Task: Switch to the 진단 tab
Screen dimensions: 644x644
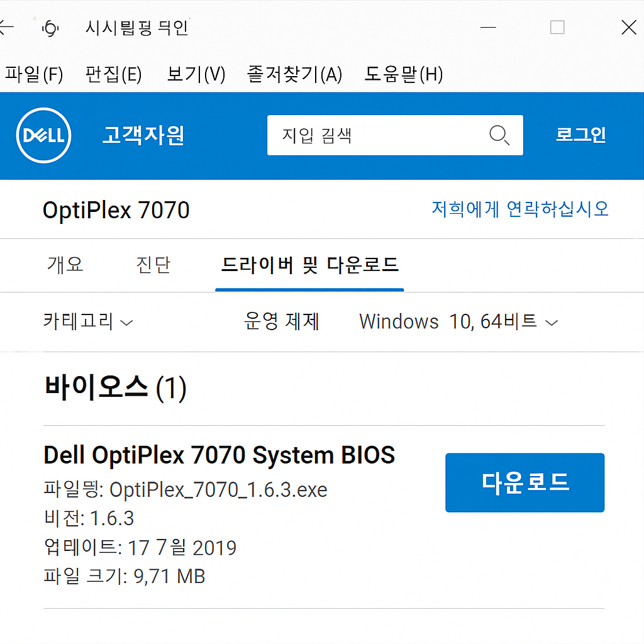Action: point(153,265)
